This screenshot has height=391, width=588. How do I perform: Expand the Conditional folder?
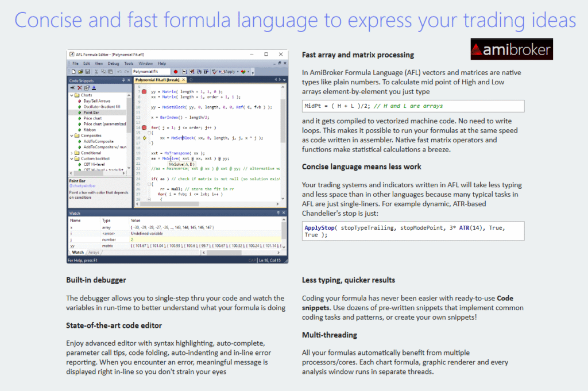(x=72, y=153)
